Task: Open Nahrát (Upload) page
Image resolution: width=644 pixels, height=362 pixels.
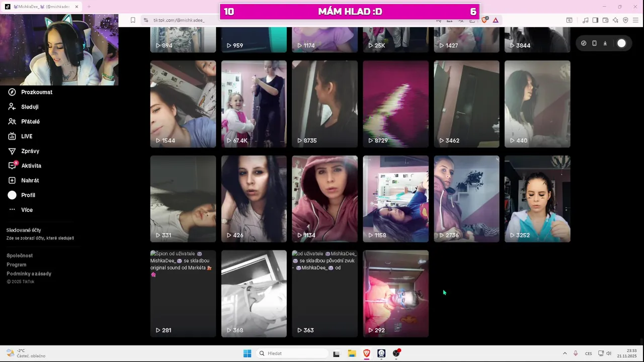Action: coord(24,180)
